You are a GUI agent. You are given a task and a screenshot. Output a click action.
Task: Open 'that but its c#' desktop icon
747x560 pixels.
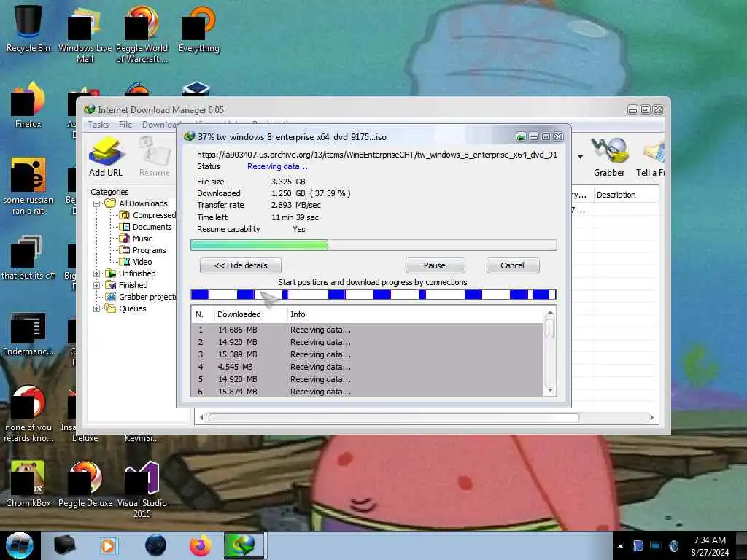[28, 257]
